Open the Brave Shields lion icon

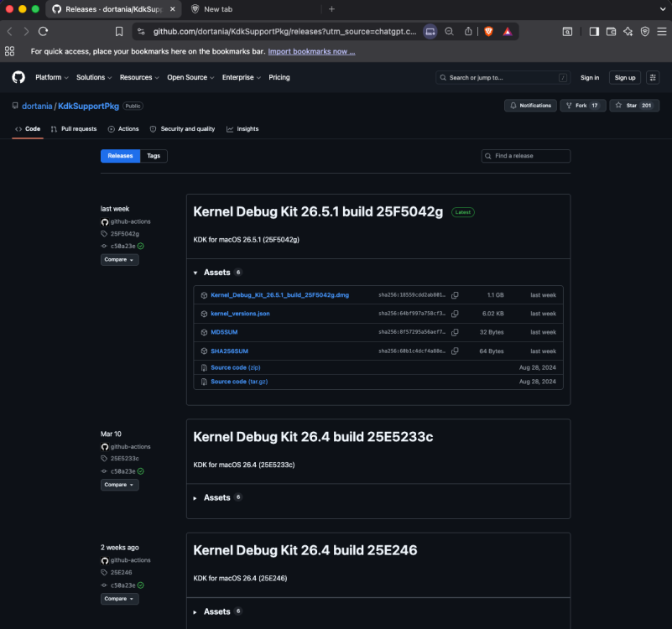(488, 31)
